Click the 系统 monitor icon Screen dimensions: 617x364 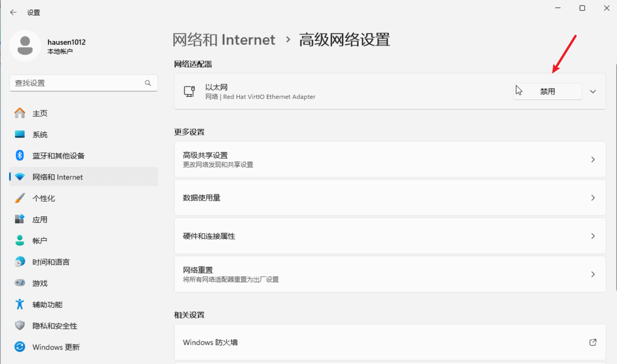[x=20, y=134]
